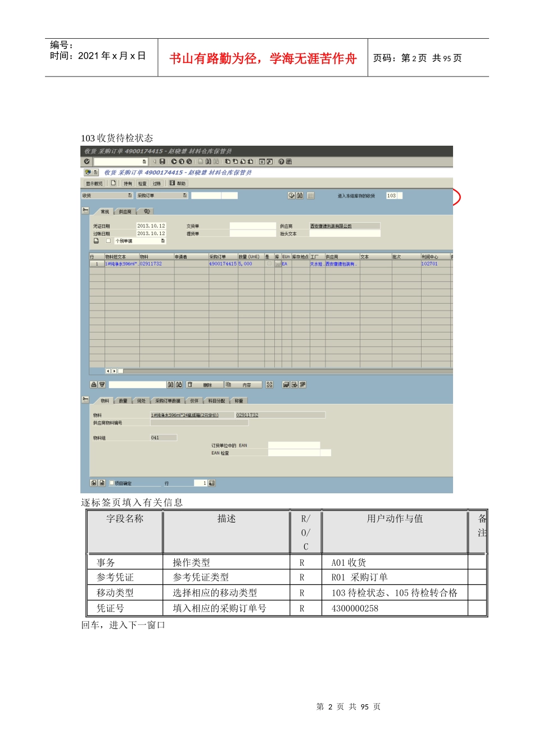Collapse the item detail area expander

(x=85, y=399)
